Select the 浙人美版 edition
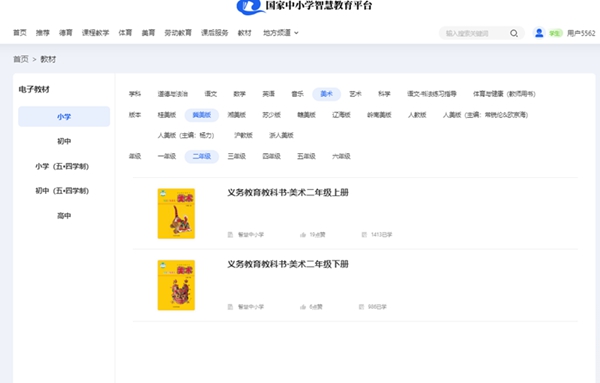 tap(281, 135)
